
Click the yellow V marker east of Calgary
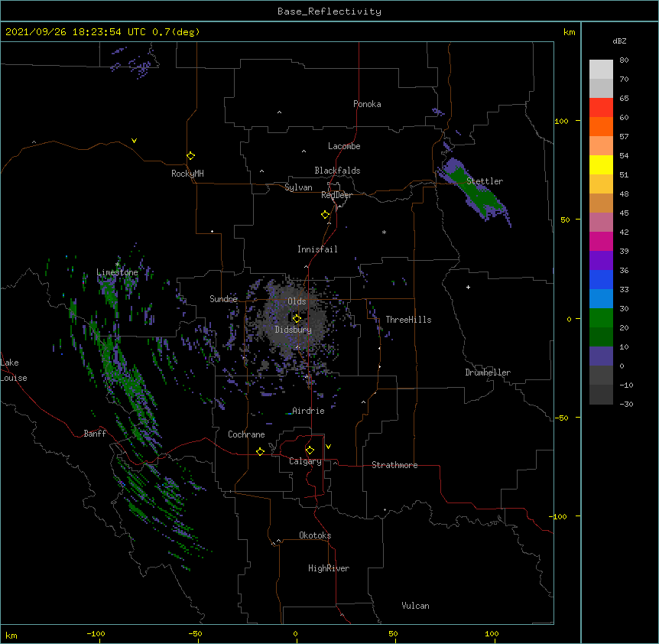(328, 447)
